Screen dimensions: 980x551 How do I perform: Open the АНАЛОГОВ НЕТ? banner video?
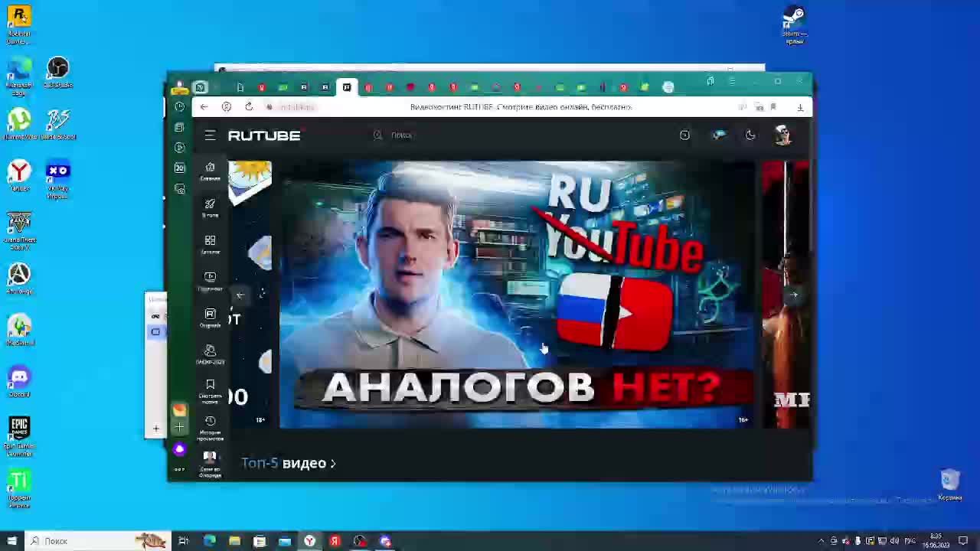coord(517,294)
